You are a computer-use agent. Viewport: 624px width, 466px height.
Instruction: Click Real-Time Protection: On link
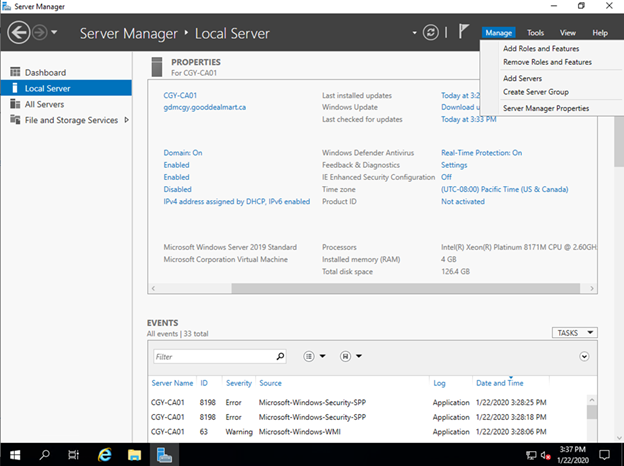click(x=482, y=153)
